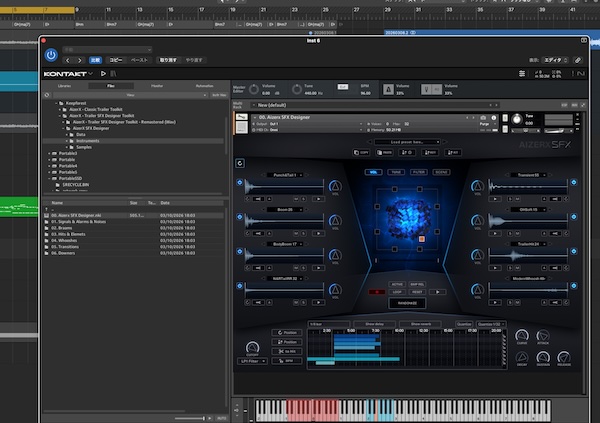Open the LP1 Filter type dropdown

[x=252, y=361]
